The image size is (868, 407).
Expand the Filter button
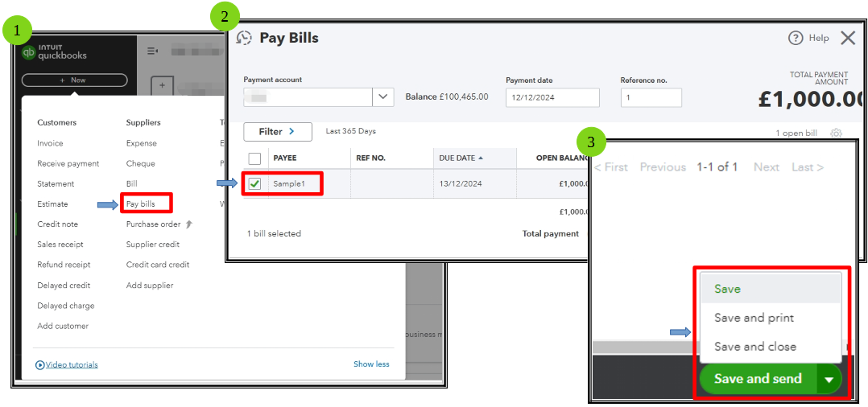tap(278, 132)
